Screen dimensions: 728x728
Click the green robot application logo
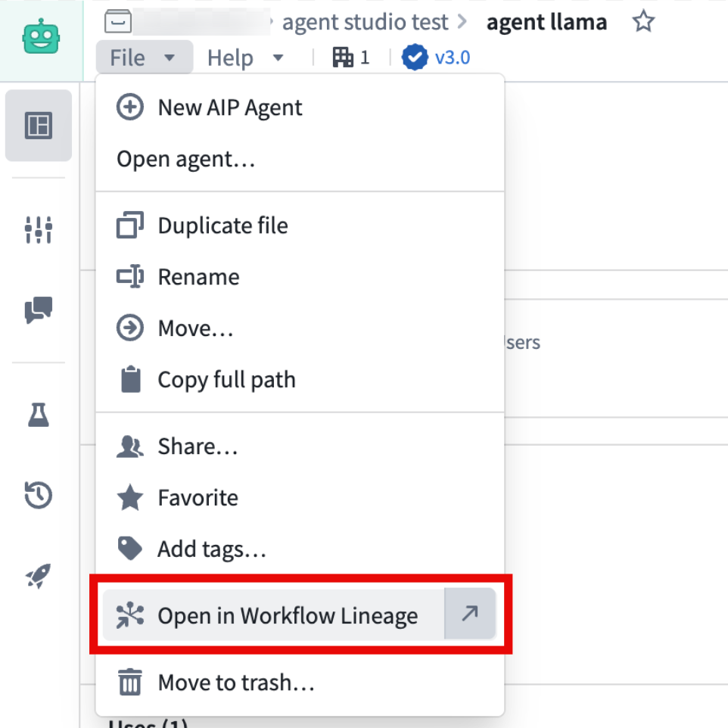point(42,35)
